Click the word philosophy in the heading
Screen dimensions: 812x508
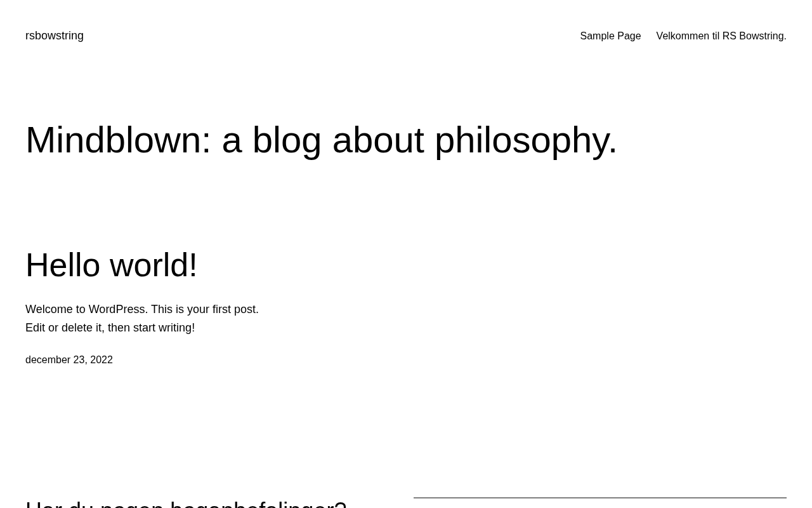point(525,140)
